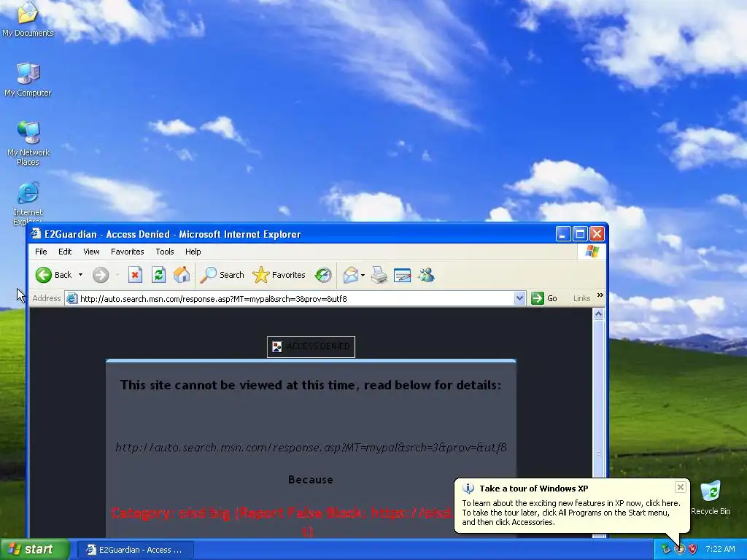Select the My Network Places desktop icon

28,143
